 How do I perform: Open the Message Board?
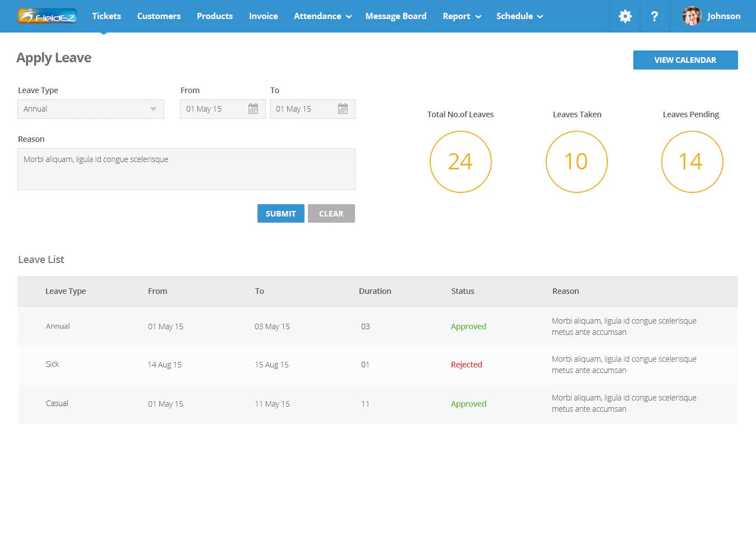pyautogui.click(x=396, y=16)
